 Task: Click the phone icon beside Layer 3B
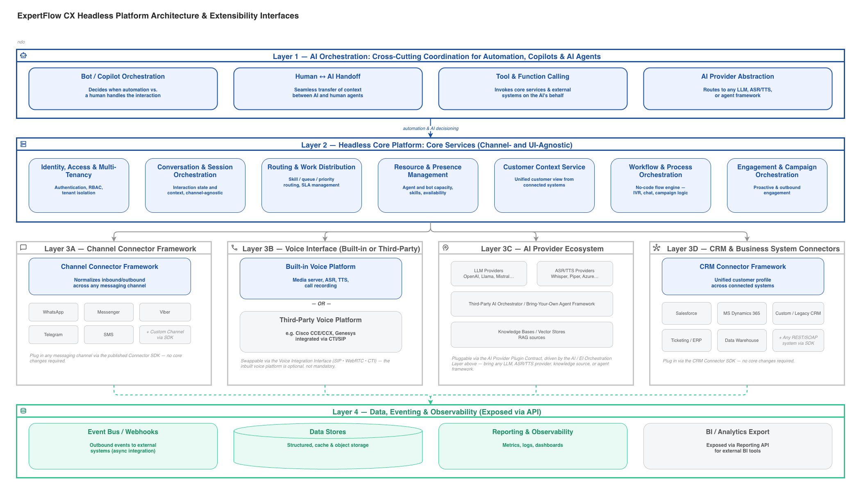(x=234, y=247)
